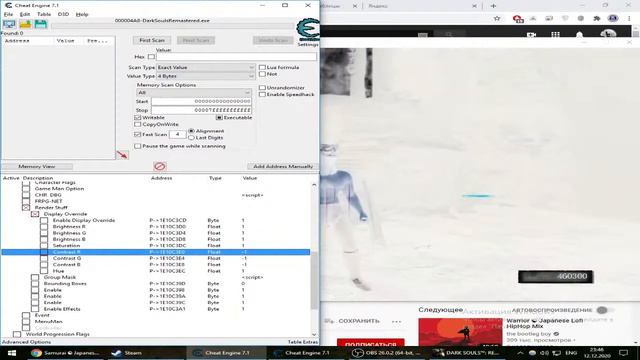Click the red arrow add-to-list icon
This screenshot has height=360, width=640.
tap(122, 155)
